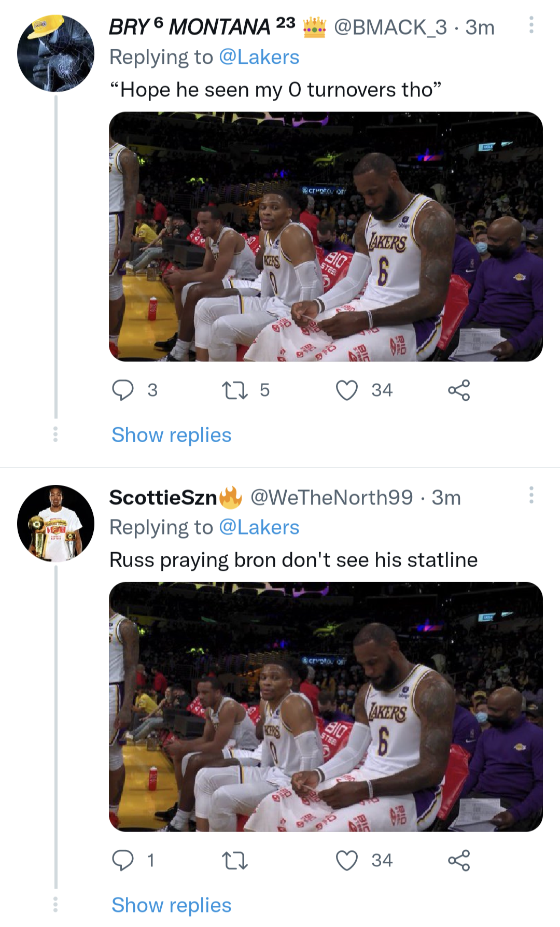Show replies under ScottieSzn's tweet

tap(171, 905)
